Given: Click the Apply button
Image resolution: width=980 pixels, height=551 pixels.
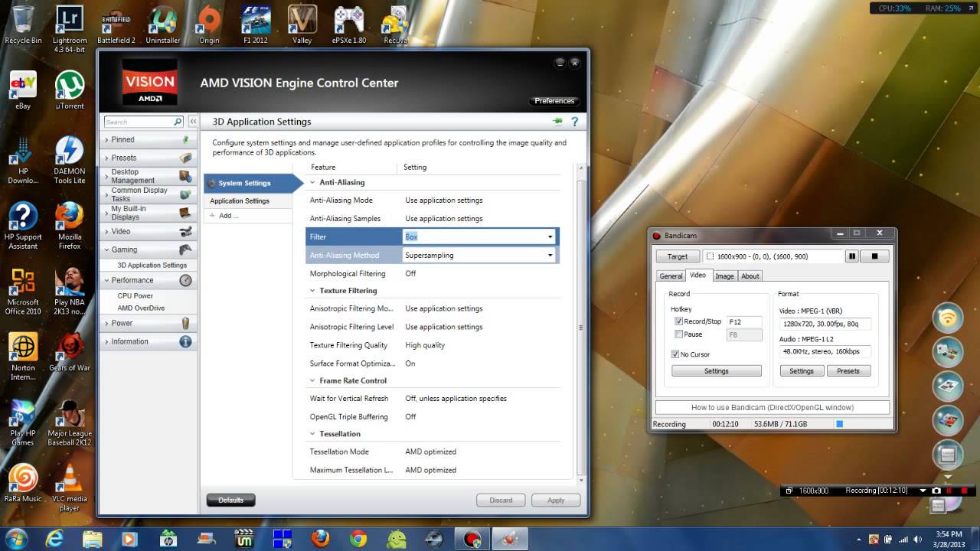Looking at the screenshot, I should click(x=556, y=500).
